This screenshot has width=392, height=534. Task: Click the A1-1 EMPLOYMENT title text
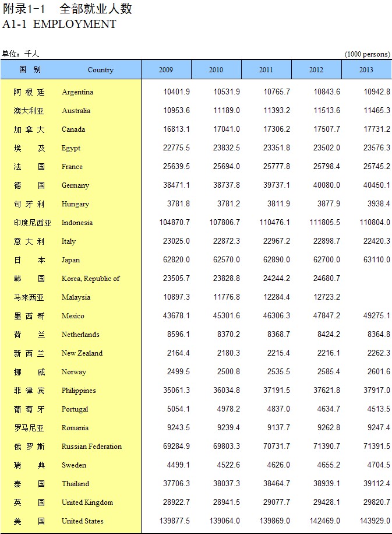click(59, 24)
